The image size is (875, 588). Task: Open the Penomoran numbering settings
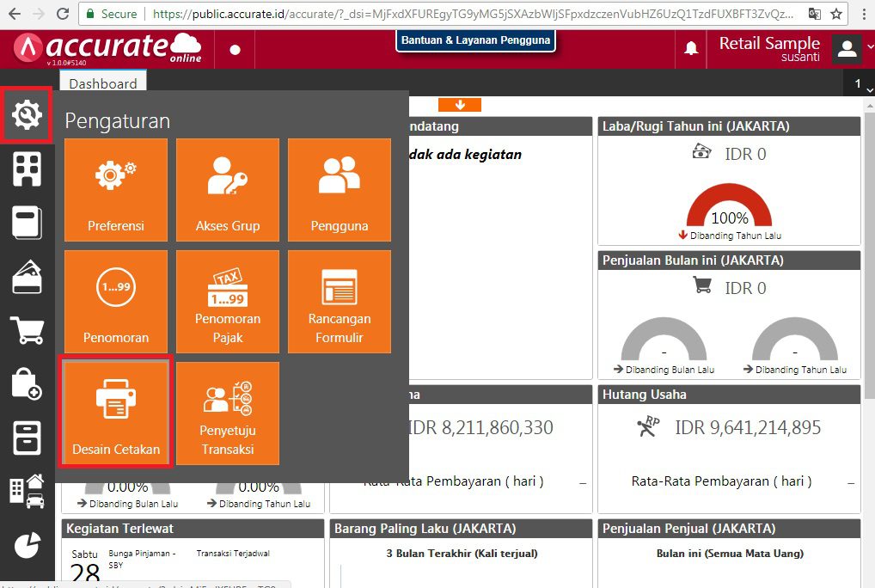click(115, 302)
